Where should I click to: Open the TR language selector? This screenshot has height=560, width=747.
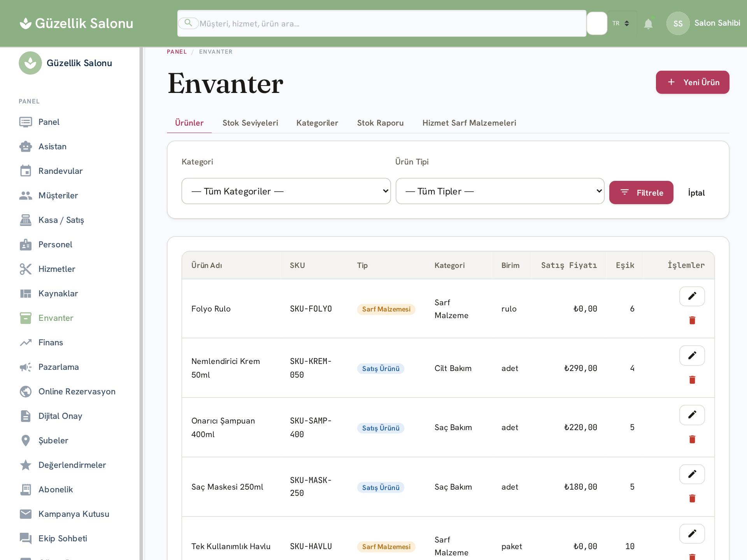tap(621, 23)
